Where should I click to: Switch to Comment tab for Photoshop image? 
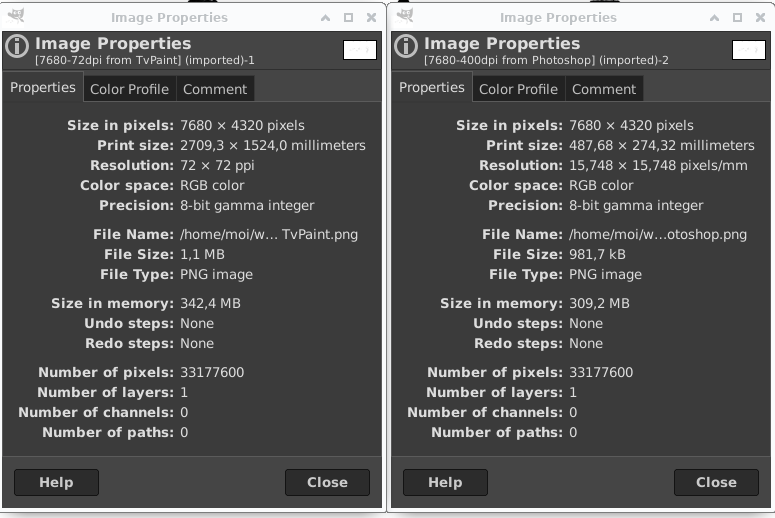point(604,89)
